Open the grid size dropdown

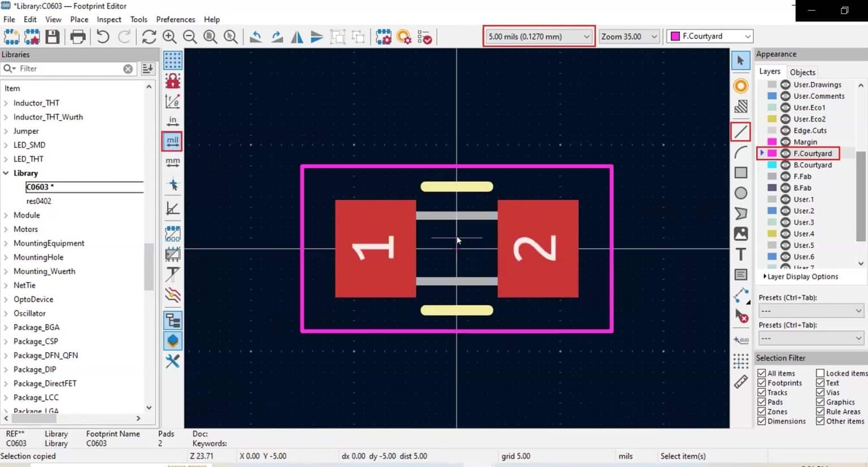[586, 36]
